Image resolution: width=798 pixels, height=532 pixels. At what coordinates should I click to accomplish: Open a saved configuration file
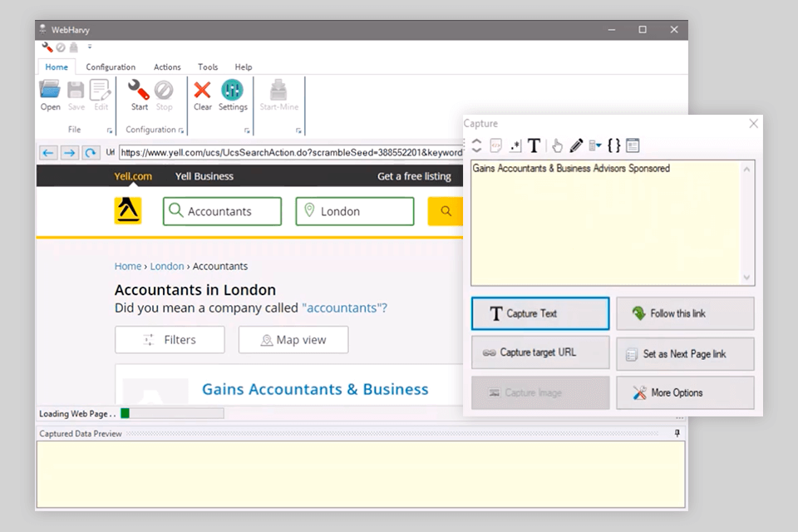(50, 96)
